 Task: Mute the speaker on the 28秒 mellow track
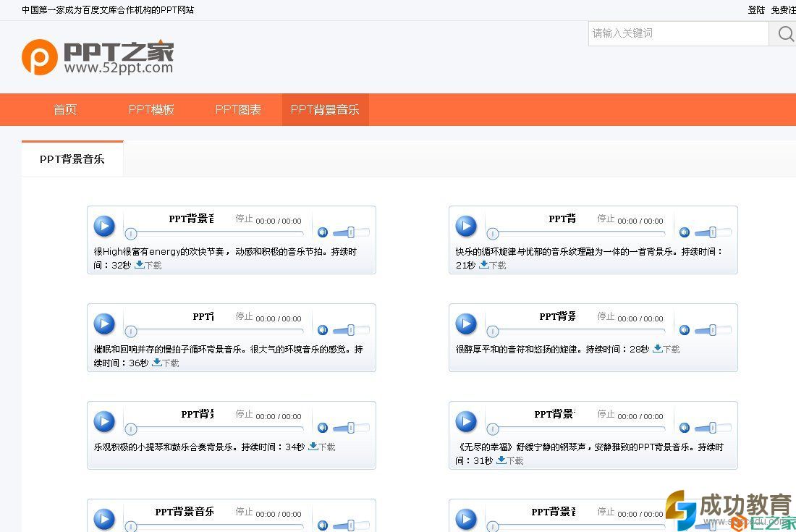click(685, 330)
